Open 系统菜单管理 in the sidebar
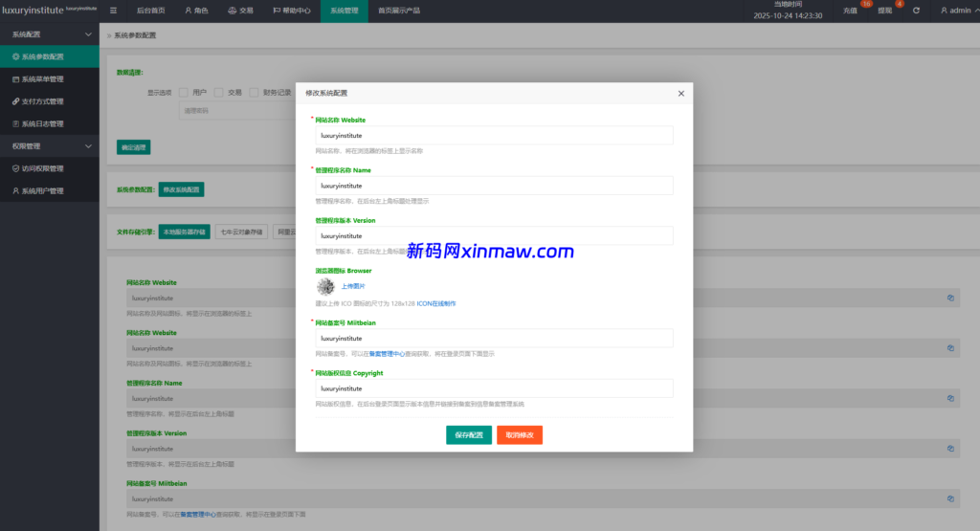 click(x=50, y=79)
